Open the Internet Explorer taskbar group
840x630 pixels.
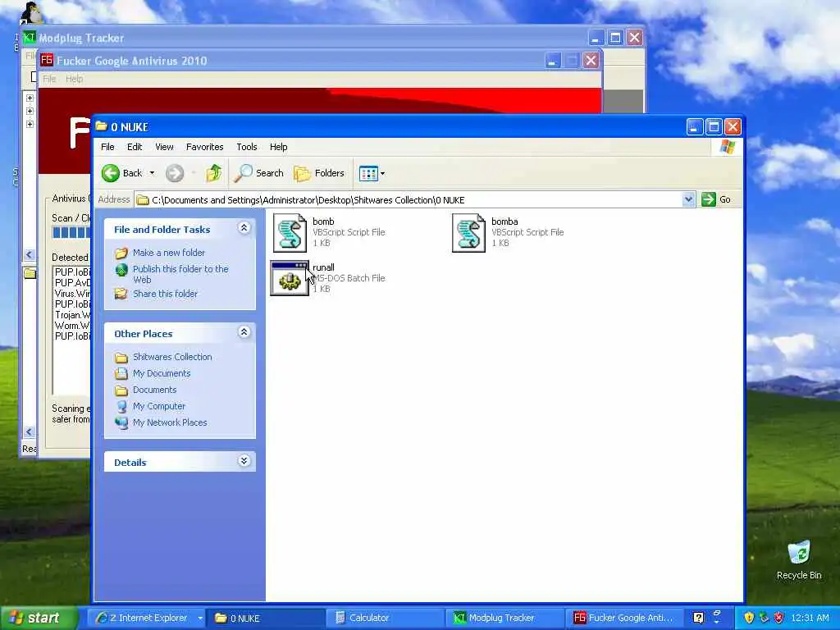(146, 618)
